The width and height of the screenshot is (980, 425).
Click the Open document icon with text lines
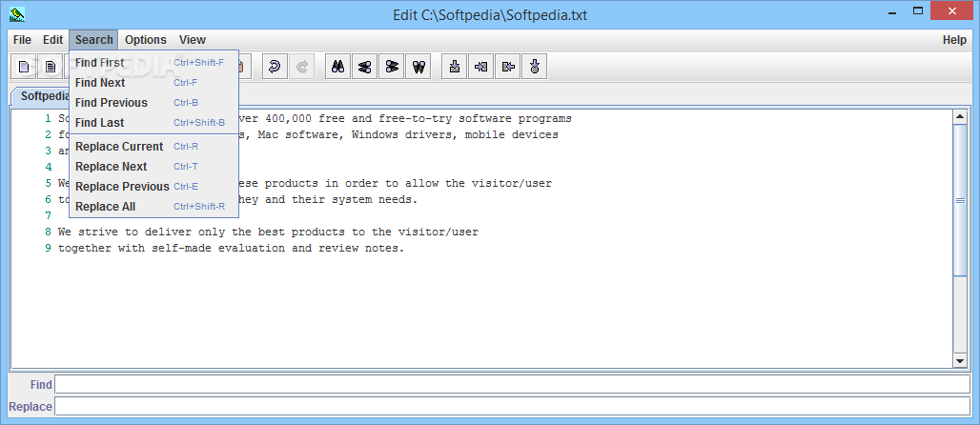click(51, 67)
